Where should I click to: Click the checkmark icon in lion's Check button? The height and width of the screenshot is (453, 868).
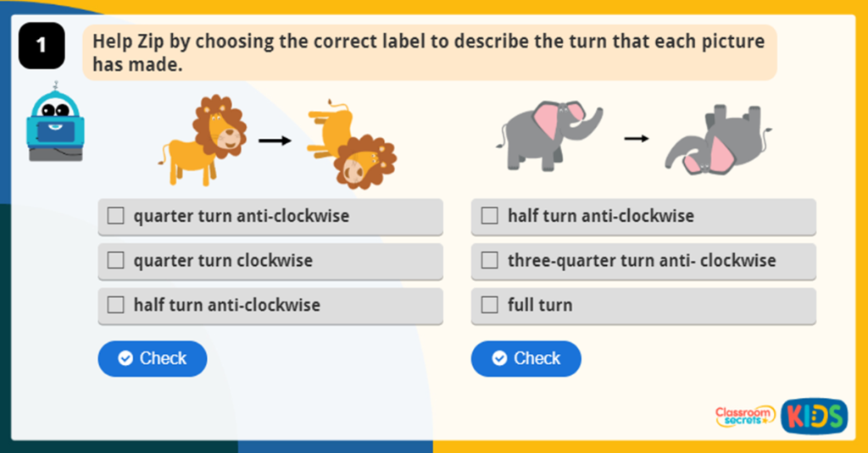tap(125, 358)
